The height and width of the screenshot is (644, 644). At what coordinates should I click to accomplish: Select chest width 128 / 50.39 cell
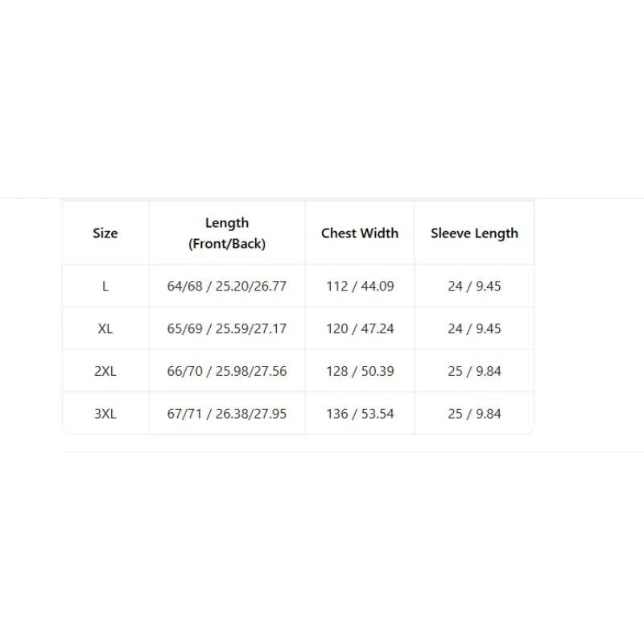[x=360, y=371]
